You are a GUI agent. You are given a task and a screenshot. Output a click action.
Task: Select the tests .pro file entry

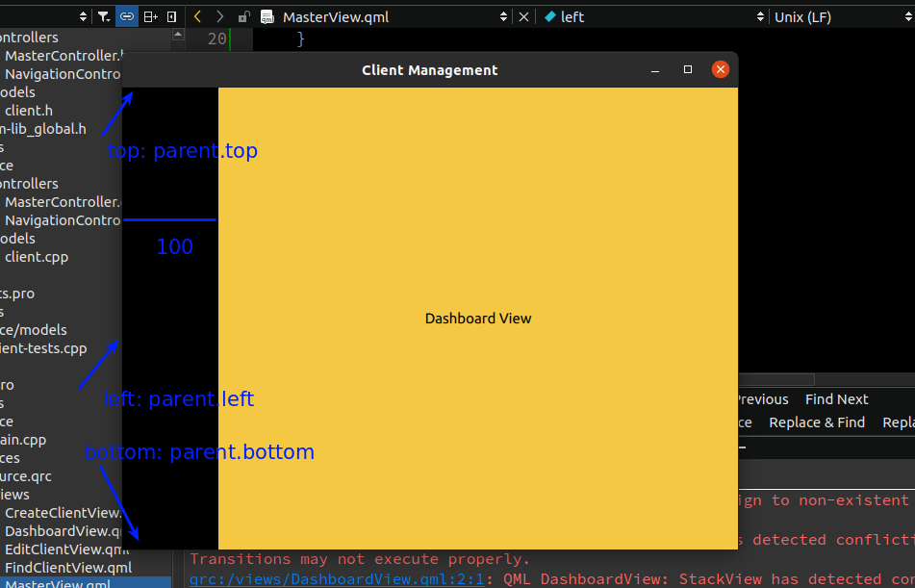(17, 294)
